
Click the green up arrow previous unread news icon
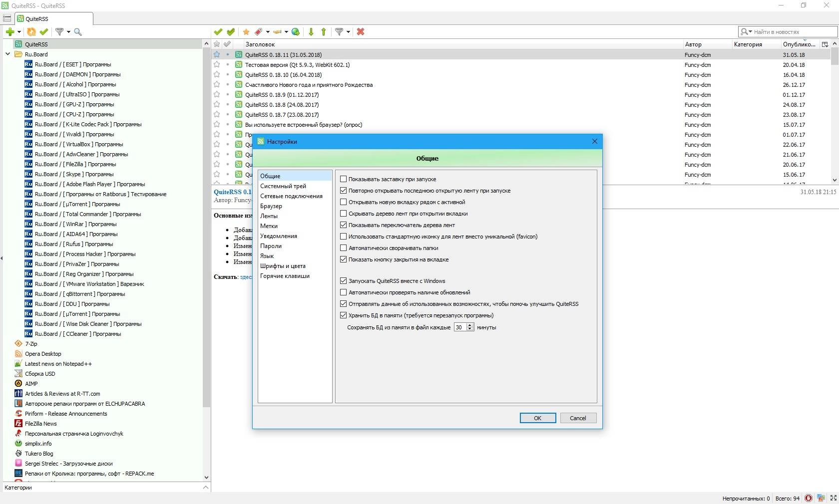click(x=324, y=32)
